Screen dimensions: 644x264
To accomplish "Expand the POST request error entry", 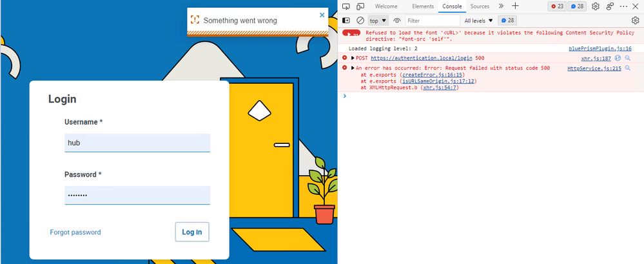I will pyautogui.click(x=353, y=58).
